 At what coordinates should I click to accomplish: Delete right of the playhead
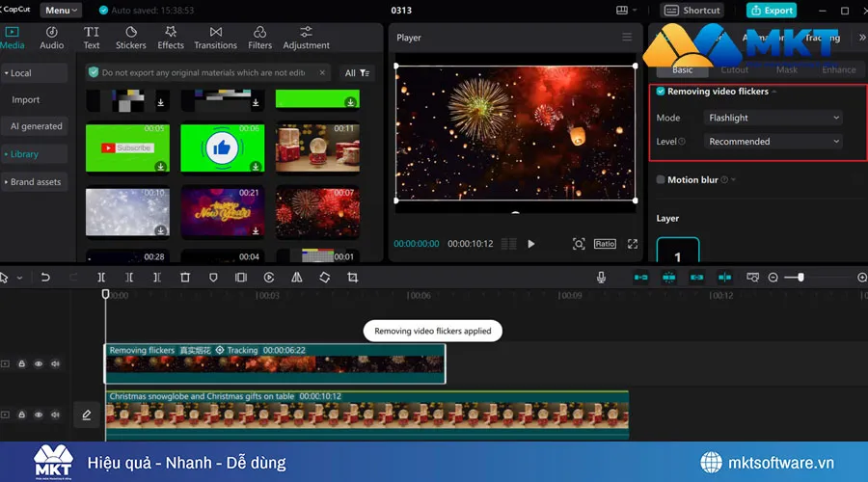click(x=157, y=278)
